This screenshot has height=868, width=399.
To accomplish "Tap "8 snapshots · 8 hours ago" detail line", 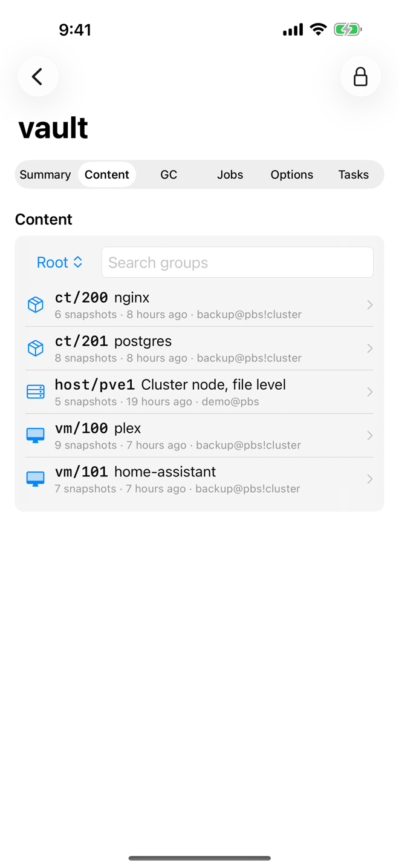I will pyautogui.click(x=178, y=358).
